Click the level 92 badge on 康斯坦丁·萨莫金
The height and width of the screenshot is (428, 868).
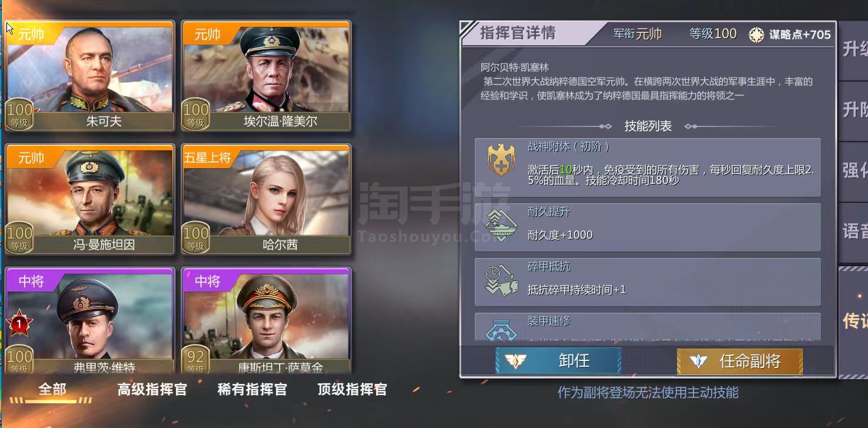coord(196,360)
